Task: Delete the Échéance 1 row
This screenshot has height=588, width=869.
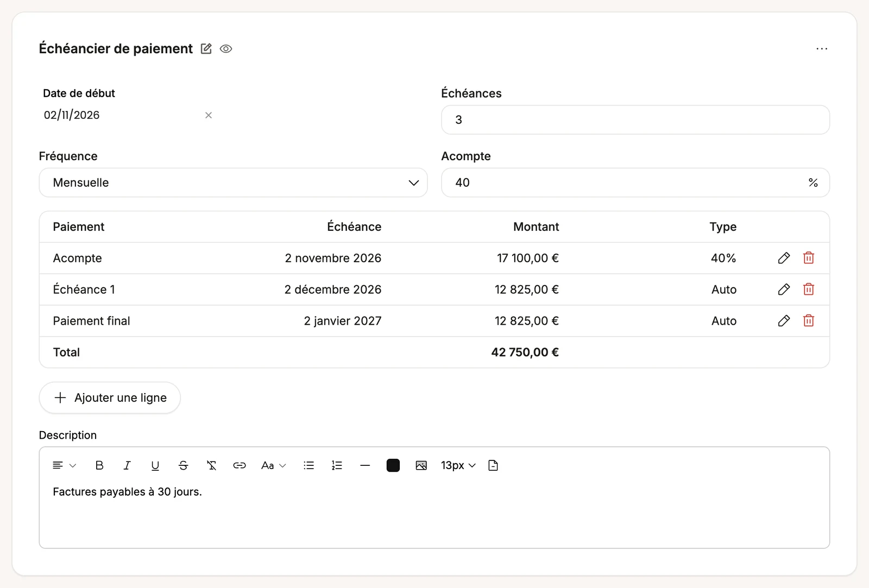Action: 809,289
